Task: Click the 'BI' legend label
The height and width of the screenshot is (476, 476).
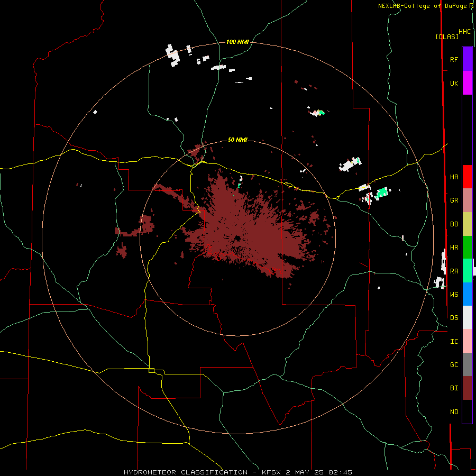Action: [454, 388]
